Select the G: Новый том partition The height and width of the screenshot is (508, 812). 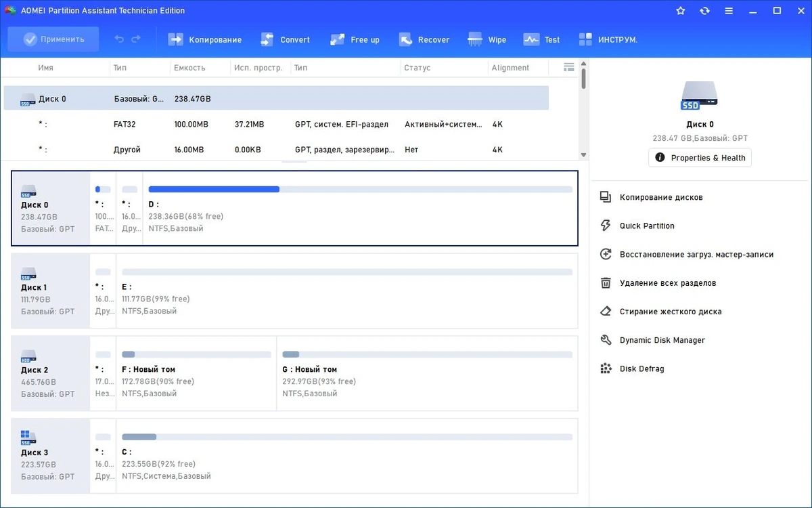428,373
